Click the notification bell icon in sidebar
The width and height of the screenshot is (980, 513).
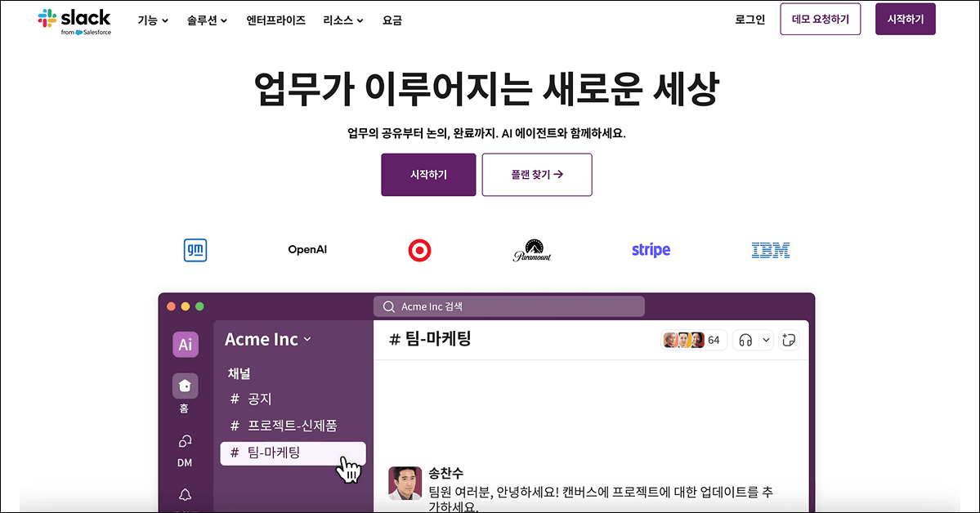pos(185,495)
